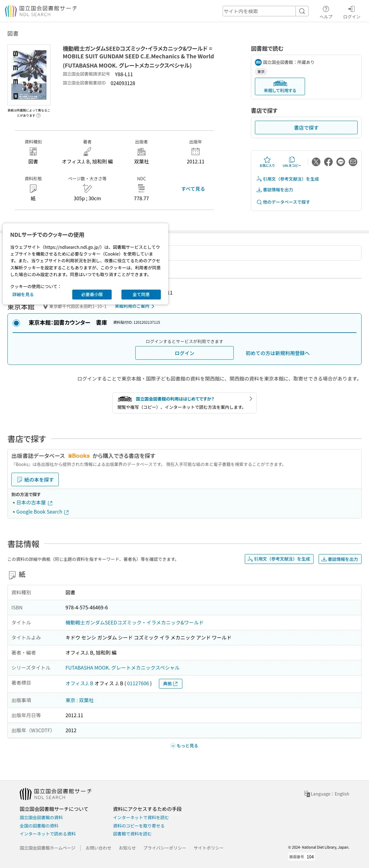Viewport: 369px width, 868px height.
Task: Share by email icon
Action: (353, 162)
